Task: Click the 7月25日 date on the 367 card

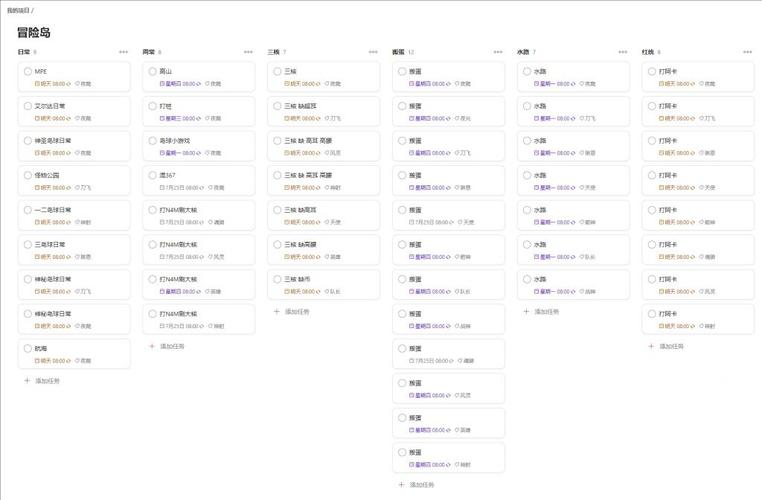Action: coord(182,188)
